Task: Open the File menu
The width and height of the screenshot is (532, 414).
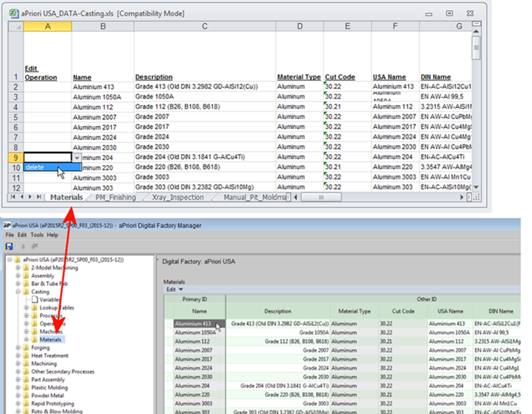Action: (10, 235)
